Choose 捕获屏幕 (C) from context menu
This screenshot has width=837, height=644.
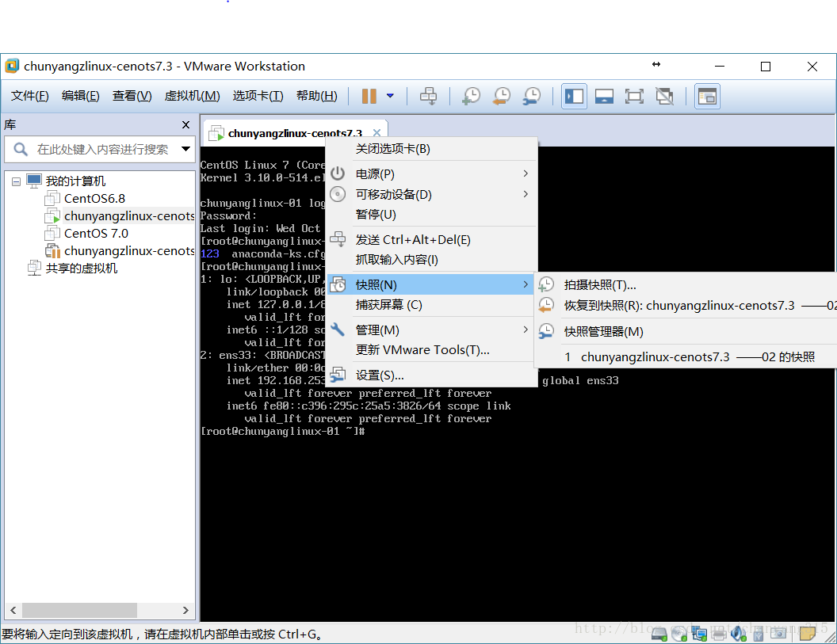coord(431,305)
